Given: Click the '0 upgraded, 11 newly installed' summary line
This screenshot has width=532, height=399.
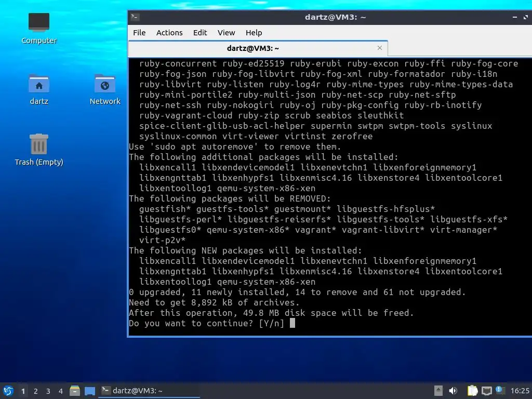Looking at the screenshot, I should pos(297,292).
